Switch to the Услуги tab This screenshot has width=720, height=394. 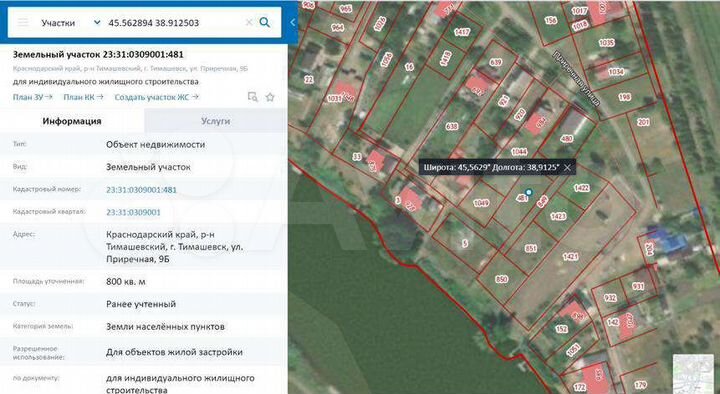tap(215, 121)
